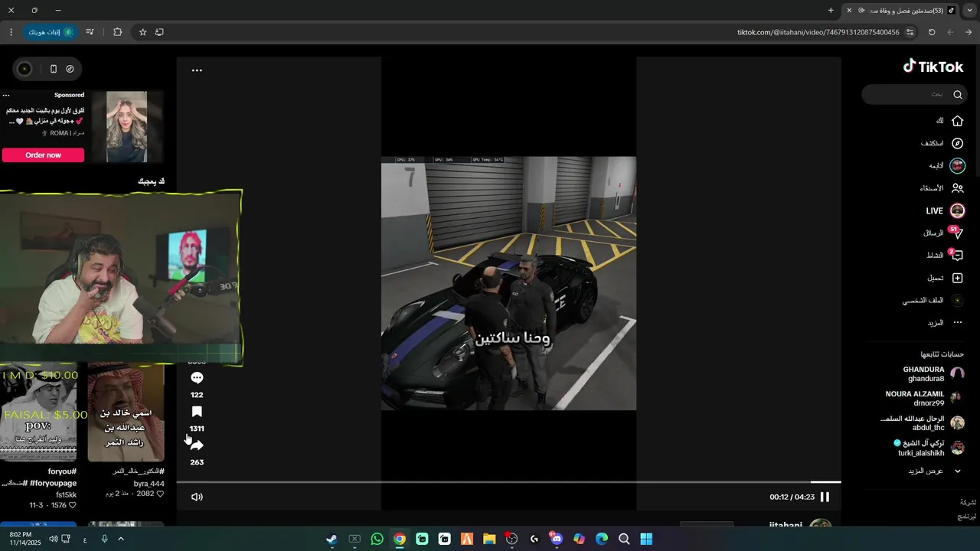Click the video progress bar
980x551 pixels.
tap(508, 482)
